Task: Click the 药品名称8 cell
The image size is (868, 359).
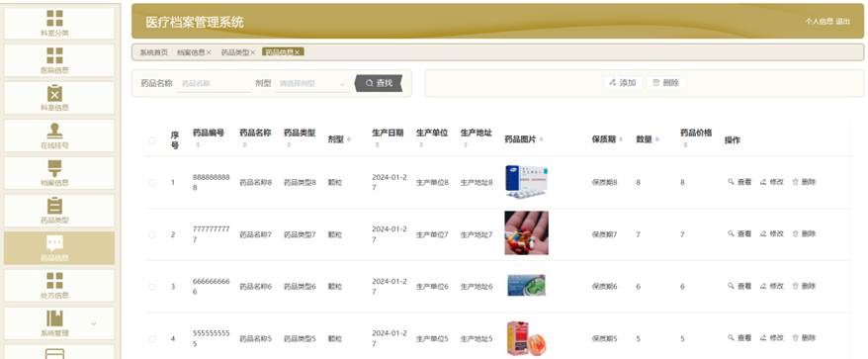Action: [256, 182]
